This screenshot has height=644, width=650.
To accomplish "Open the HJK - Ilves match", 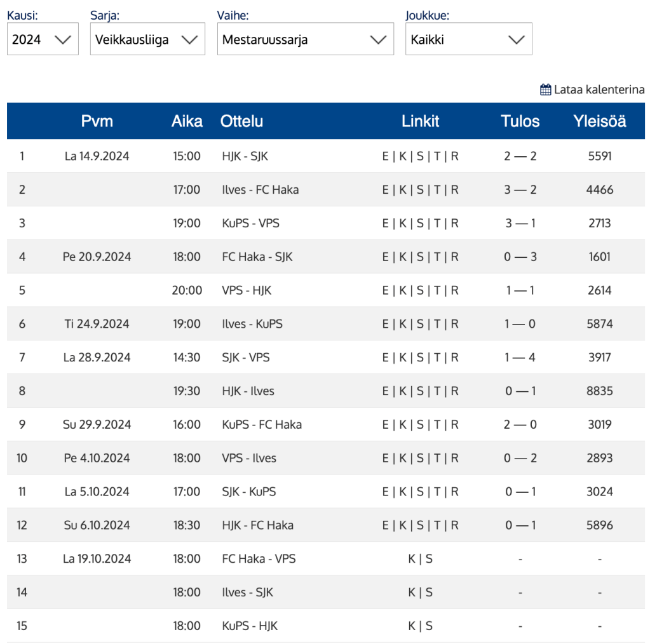I will click(x=248, y=391).
